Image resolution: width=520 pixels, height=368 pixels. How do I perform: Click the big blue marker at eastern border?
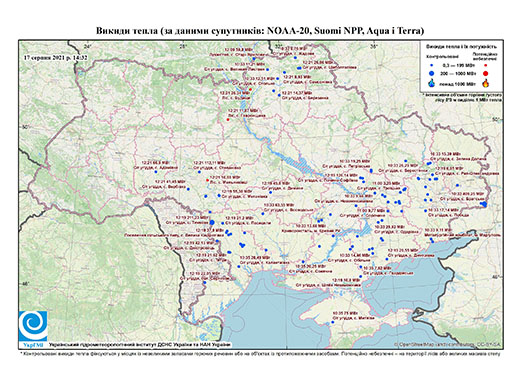tap(485, 204)
